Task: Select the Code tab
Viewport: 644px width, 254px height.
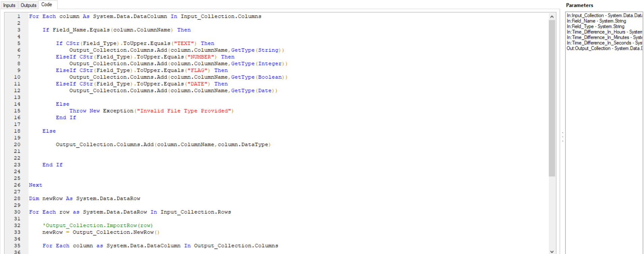Action: tap(47, 5)
